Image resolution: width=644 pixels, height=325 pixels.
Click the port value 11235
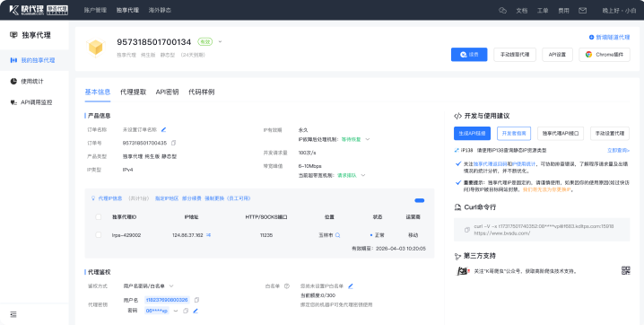(x=266, y=235)
